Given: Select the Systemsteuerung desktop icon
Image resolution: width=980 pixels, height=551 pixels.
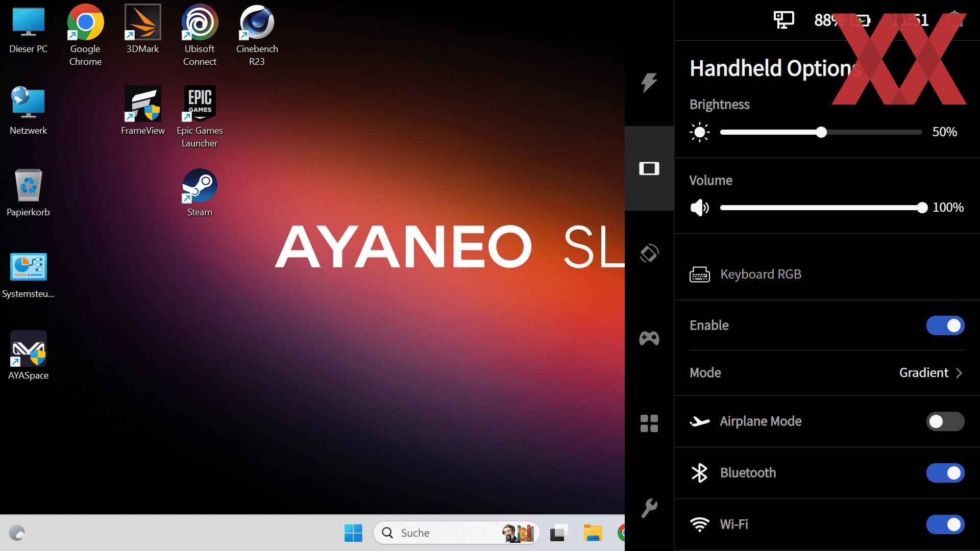Looking at the screenshot, I should click(28, 275).
